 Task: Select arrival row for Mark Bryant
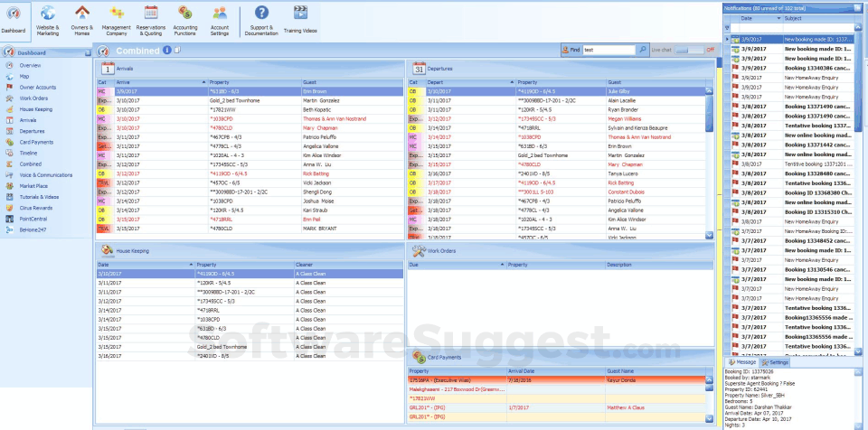(x=250, y=228)
